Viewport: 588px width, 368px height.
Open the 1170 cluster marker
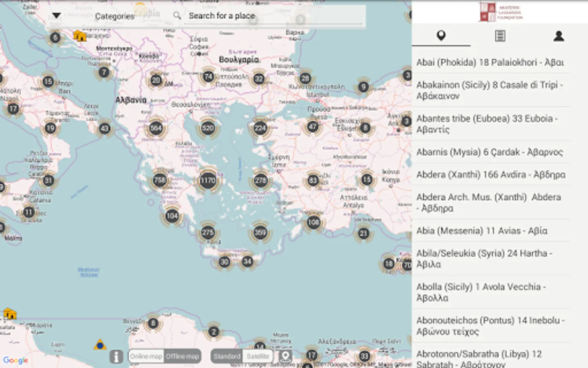pyautogui.click(x=207, y=180)
